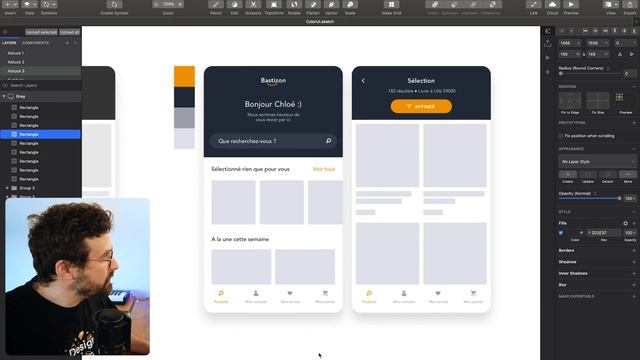Click the Link toolbar icon

(x=533, y=5)
